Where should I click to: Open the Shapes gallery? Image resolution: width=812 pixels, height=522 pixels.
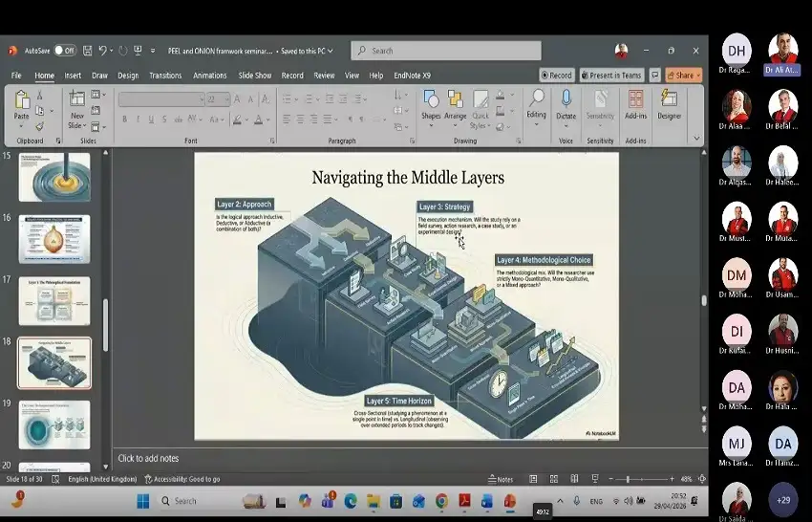click(431, 106)
